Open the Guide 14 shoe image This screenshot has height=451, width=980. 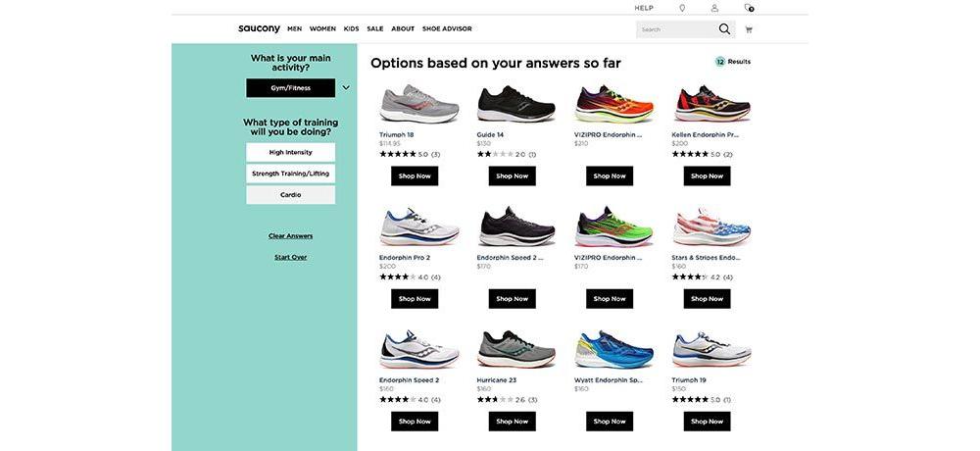pyautogui.click(x=516, y=104)
